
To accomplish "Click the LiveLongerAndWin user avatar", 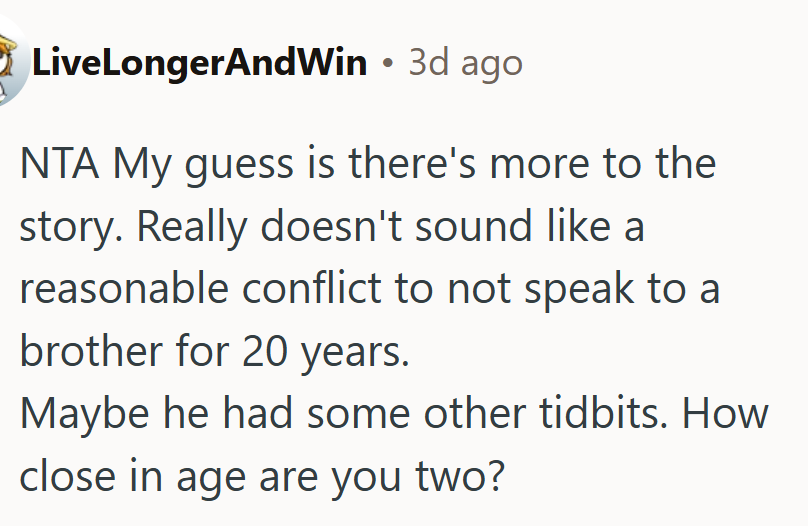I will pyautogui.click(x=10, y=64).
